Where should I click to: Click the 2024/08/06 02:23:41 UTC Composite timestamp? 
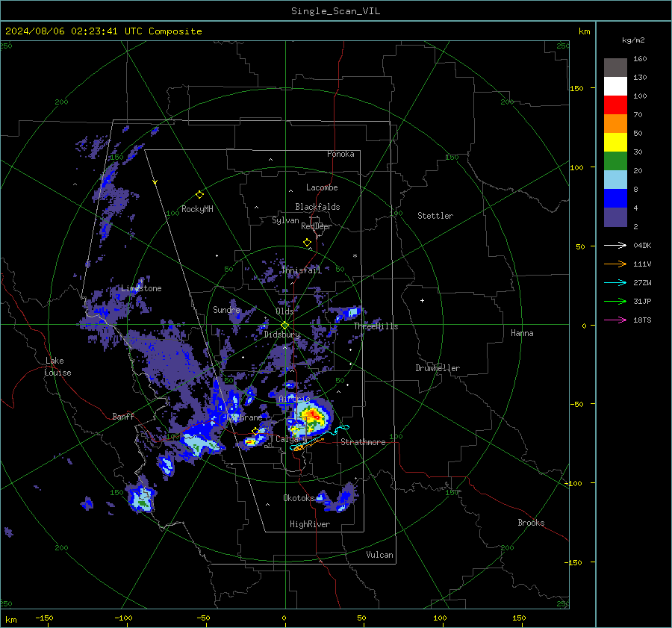click(x=104, y=31)
